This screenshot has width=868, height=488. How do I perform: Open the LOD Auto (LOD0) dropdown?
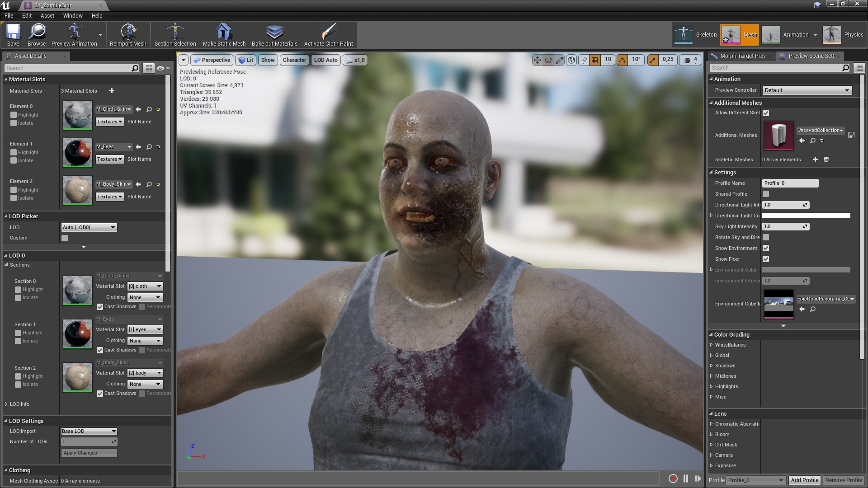[x=89, y=227]
